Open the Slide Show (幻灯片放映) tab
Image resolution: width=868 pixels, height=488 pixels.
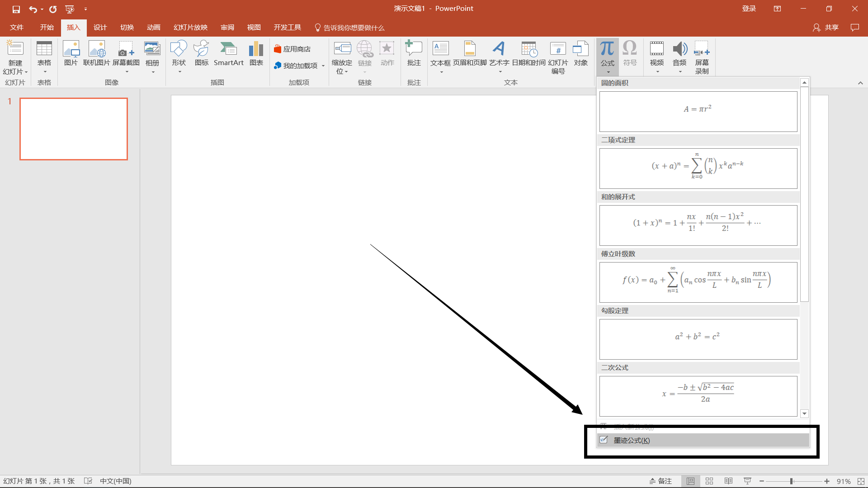(190, 28)
